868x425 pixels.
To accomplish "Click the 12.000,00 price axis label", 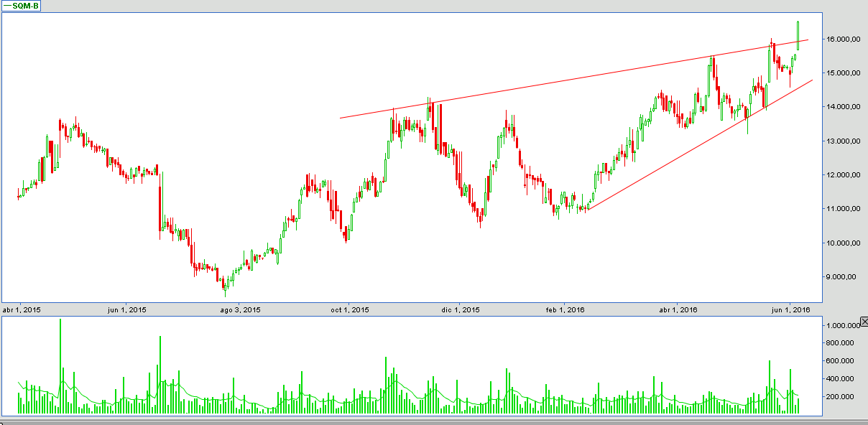I will tap(844, 175).
